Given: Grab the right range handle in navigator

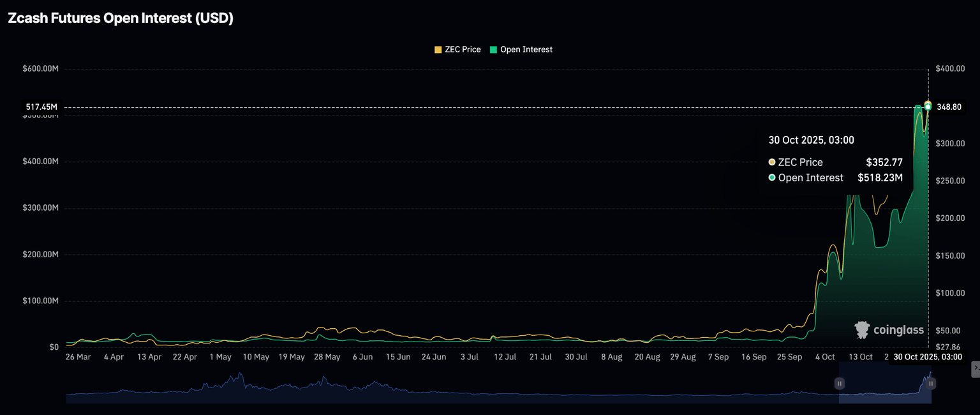Looking at the screenshot, I should click(931, 384).
